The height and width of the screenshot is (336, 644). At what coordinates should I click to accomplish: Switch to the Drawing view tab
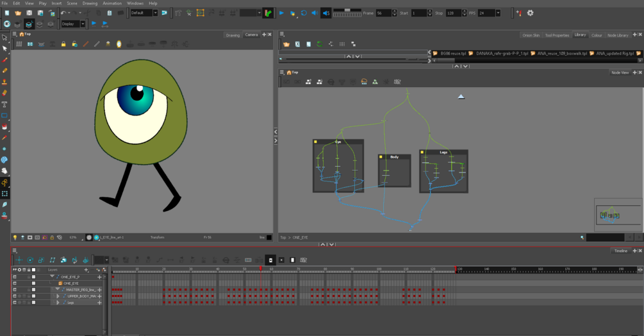tap(233, 35)
